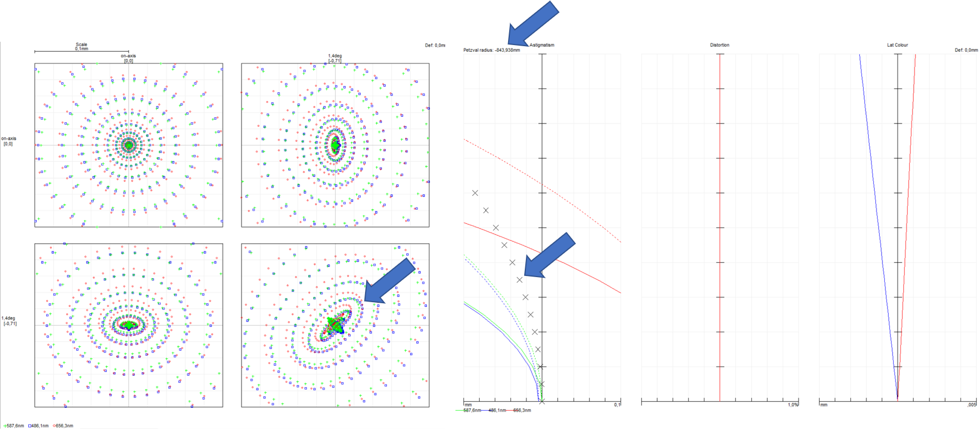Click the dashed red Astigmatism curve
Viewport: 980px width, 429px height.
coord(543,184)
